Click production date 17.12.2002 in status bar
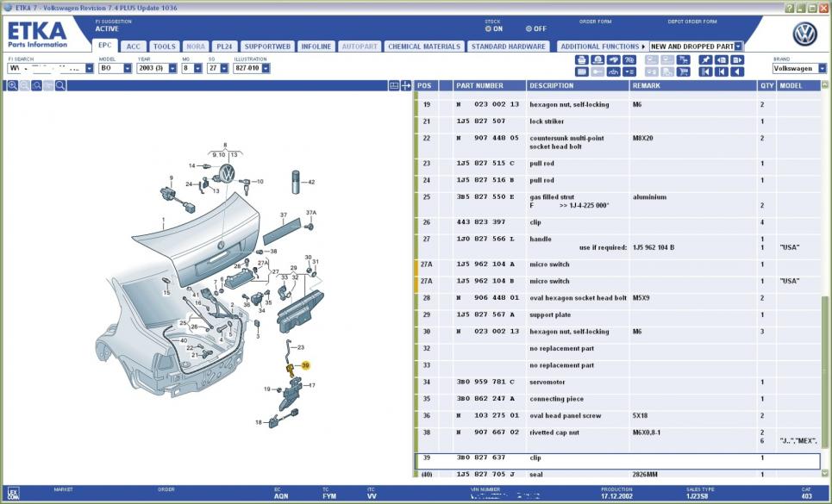 click(x=616, y=496)
